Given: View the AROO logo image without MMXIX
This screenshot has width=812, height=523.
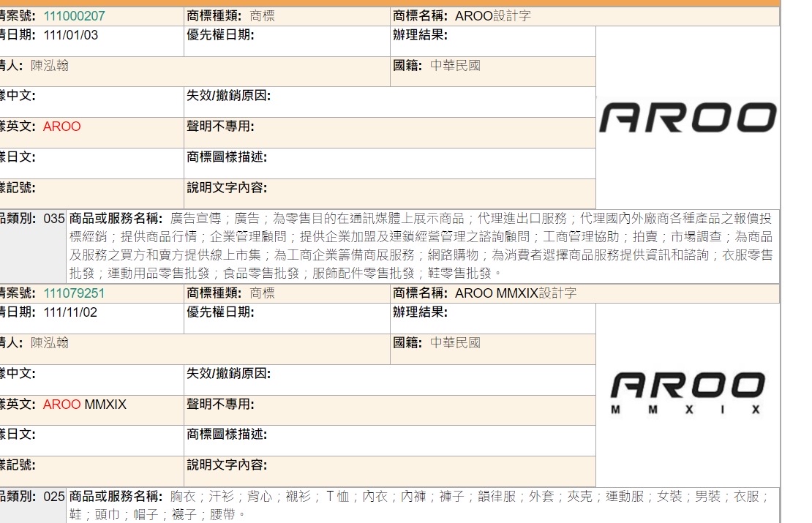Looking at the screenshot, I should [688, 118].
